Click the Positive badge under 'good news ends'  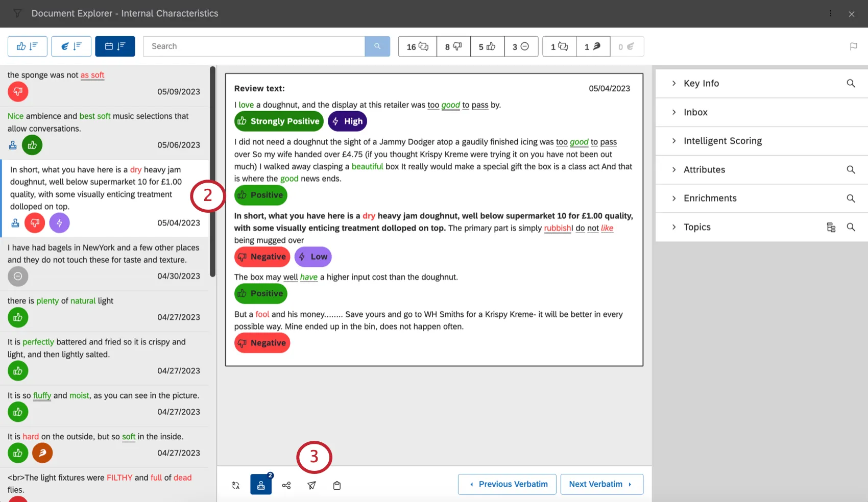[261, 195]
